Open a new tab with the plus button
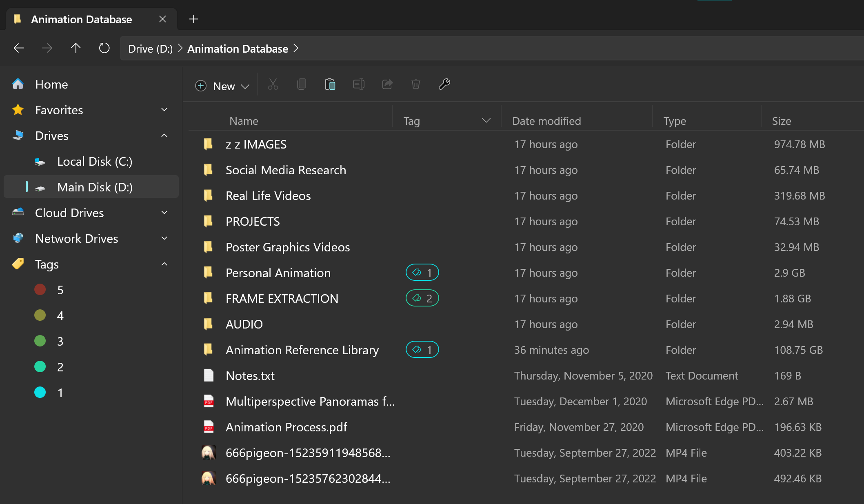 coord(193,19)
